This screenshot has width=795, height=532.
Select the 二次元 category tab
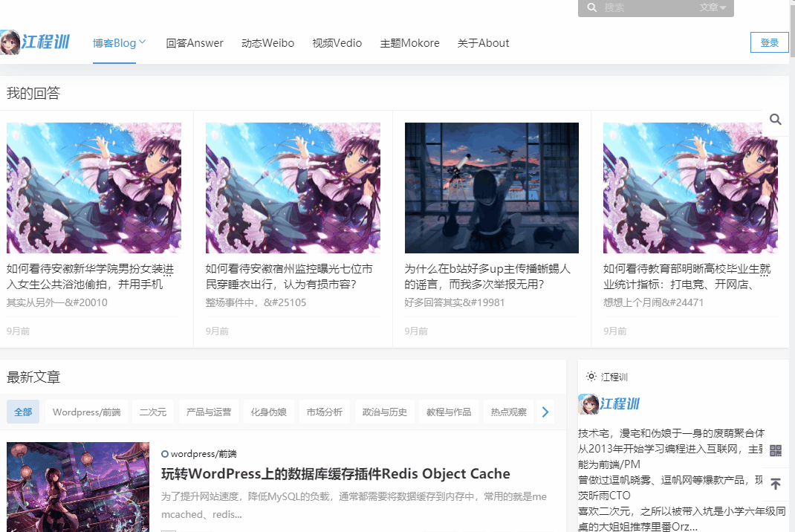(x=152, y=412)
